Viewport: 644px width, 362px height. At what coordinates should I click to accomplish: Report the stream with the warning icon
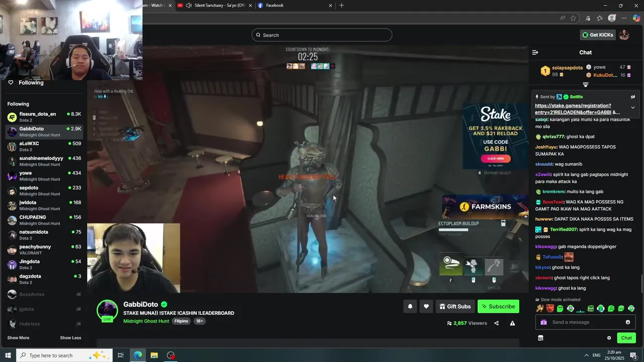click(x=512, y=323)
